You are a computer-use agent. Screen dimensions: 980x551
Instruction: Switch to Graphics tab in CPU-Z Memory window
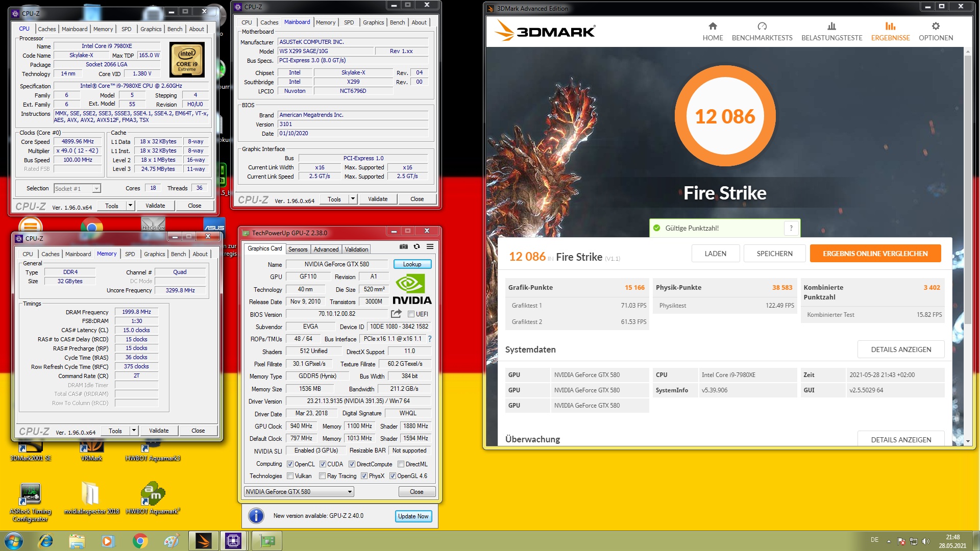[154, 254]
